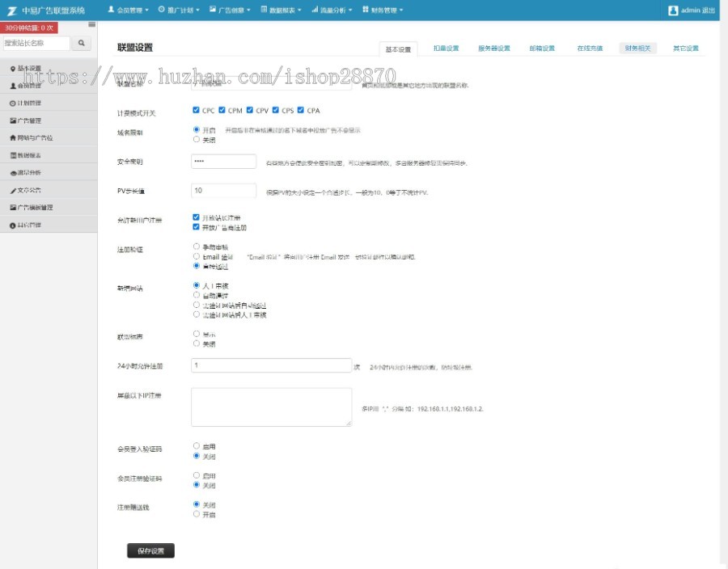Viewport: 728px width, 569px height.
Task: Select 关闭 radio in 联盟排行 row
Action: (x=197, y=344)
